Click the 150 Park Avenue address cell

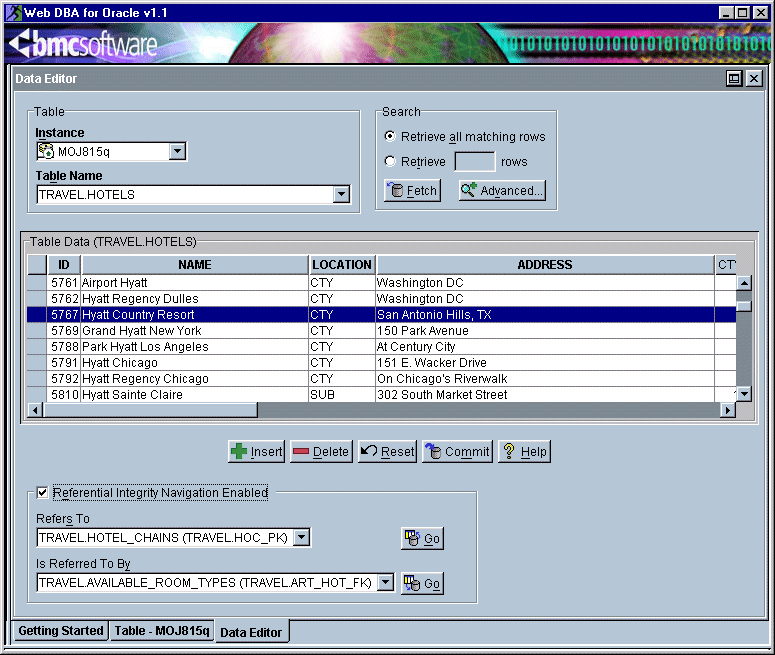545,331
